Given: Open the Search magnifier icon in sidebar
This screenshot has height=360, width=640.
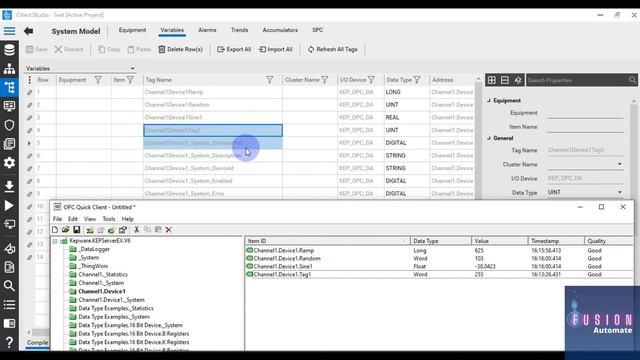Looking at the screenshot, I should pyautogui.click(x=9, y=286).
